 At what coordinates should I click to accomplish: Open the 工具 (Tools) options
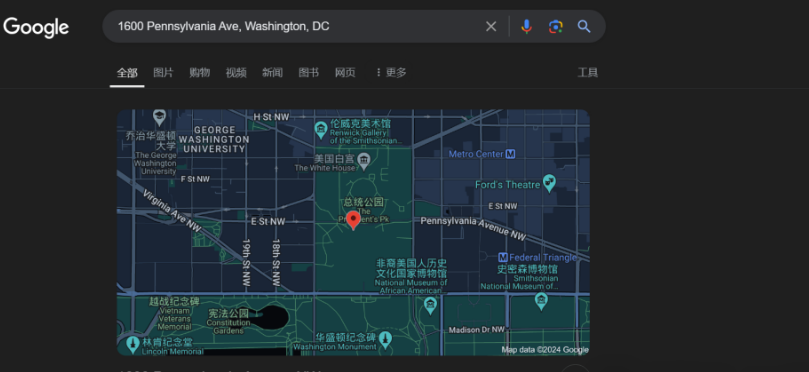(587, 73)
